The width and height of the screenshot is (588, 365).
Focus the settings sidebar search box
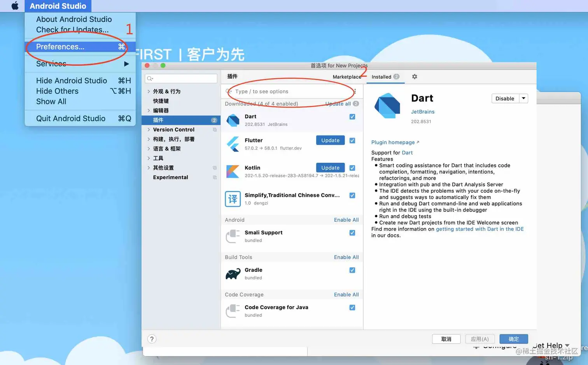point(181,79)
